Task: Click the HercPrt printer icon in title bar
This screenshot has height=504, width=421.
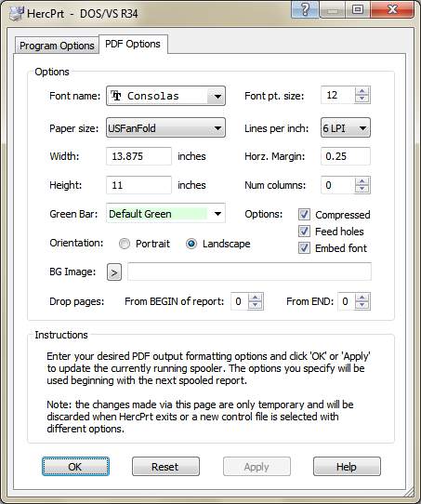Action: tap(16, 14)
